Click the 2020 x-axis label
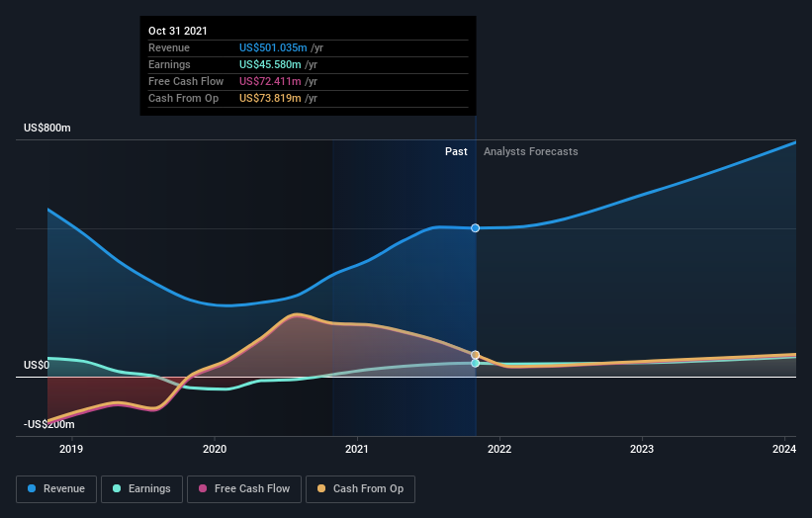This screenshot has height=518, width=812. pyautogui.click(x=215, y=449)
